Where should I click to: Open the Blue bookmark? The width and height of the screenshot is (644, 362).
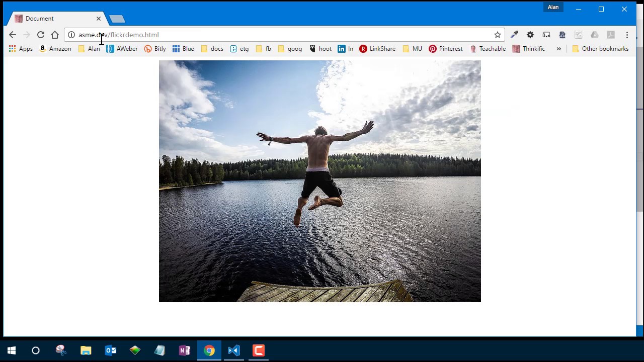coord(183,49)
